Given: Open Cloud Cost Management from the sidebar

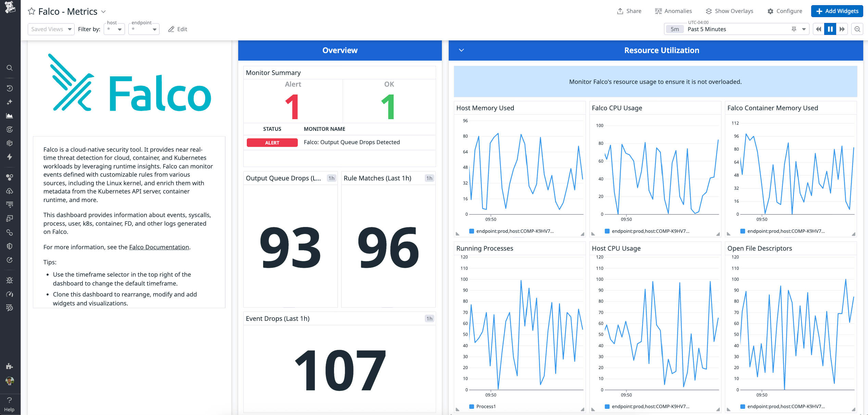Looking at the screenshot, I should point(10,191).
